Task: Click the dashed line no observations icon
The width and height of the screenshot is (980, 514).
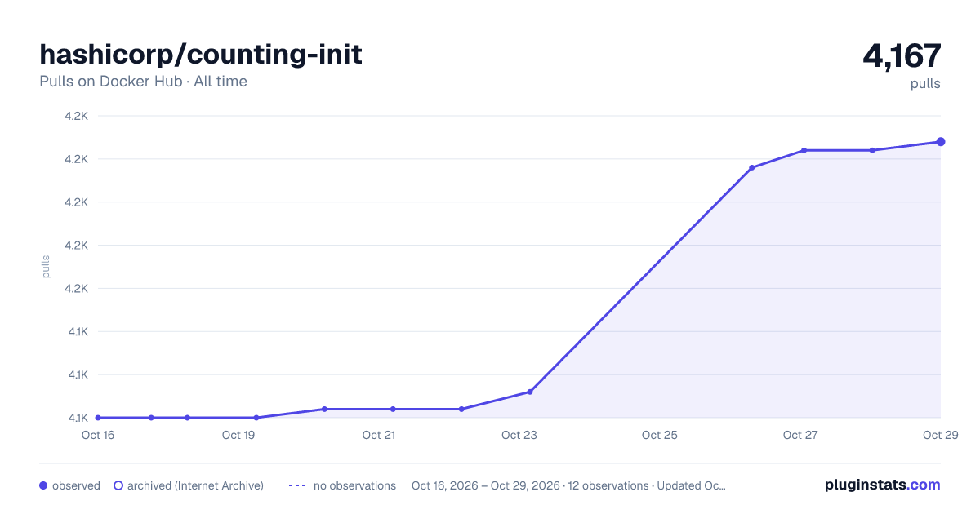Action: click(297, 485)
